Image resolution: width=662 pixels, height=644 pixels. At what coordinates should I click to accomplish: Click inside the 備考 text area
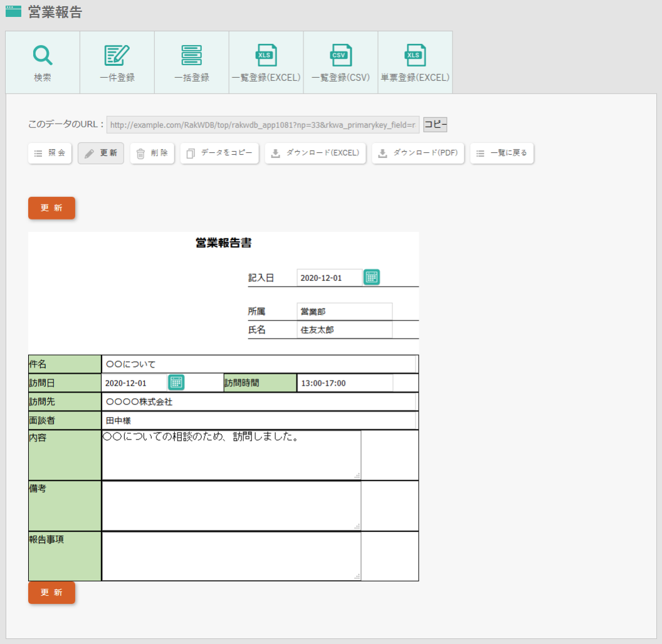pos(231,505)
